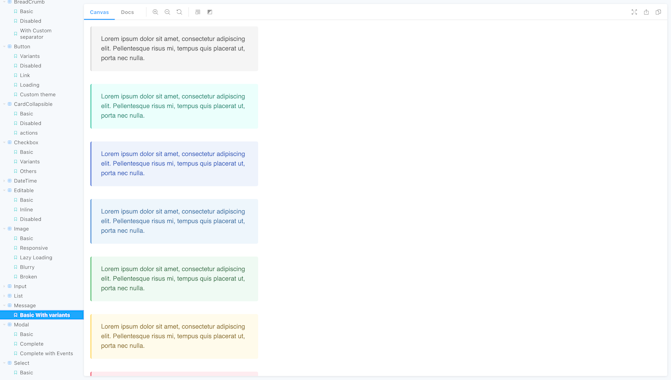Viewport: 671px width, 380px height.
Task: Click the bookmark icon beside Custom theme
Action: (15, 95)
